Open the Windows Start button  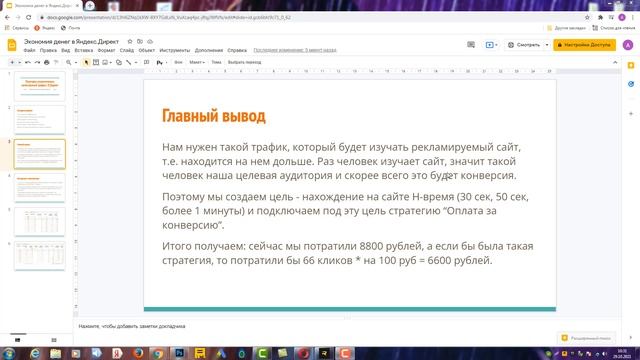9,353
